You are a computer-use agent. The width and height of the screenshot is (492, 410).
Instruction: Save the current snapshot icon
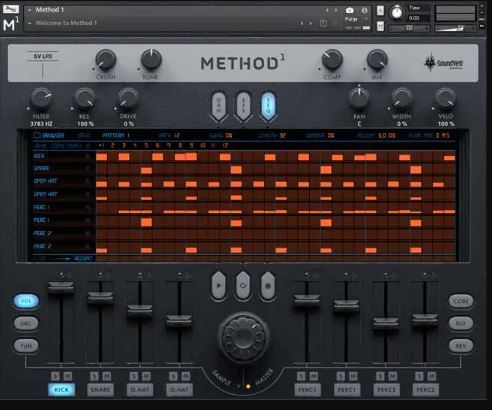pos(323,23)
